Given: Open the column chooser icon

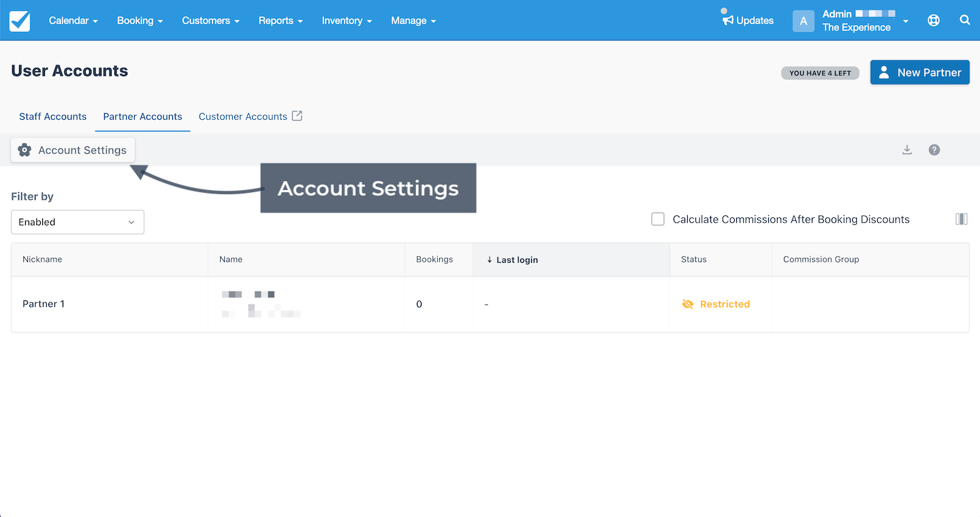Looking at the screenshot, I should pos(962,219).
